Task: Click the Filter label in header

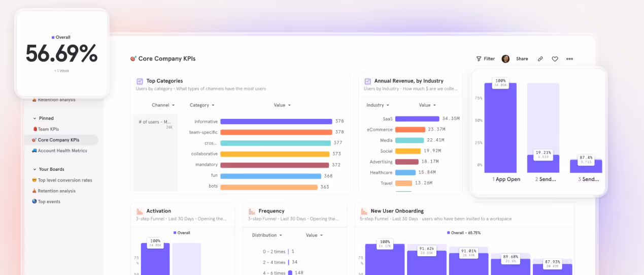Action: coord(489,59)
